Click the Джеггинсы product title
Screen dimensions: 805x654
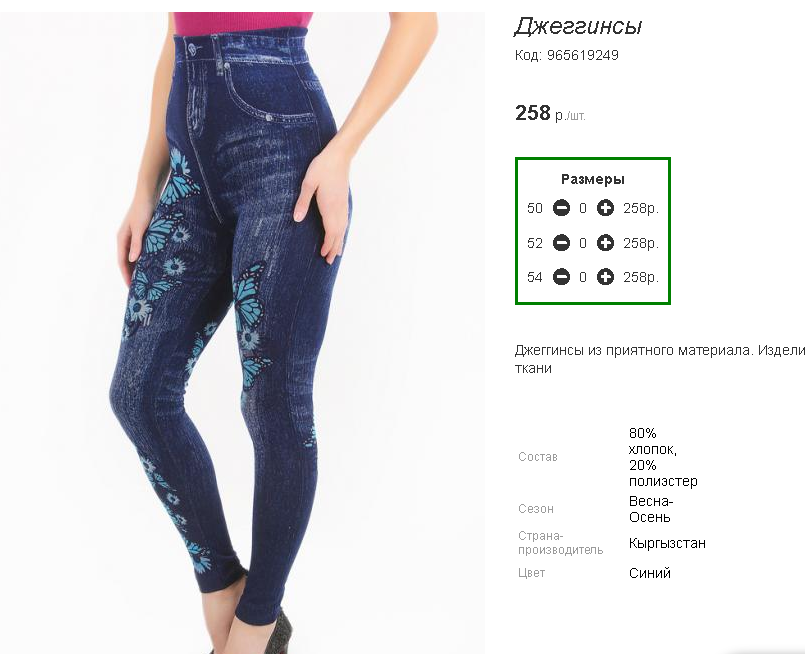pos(578,26)
